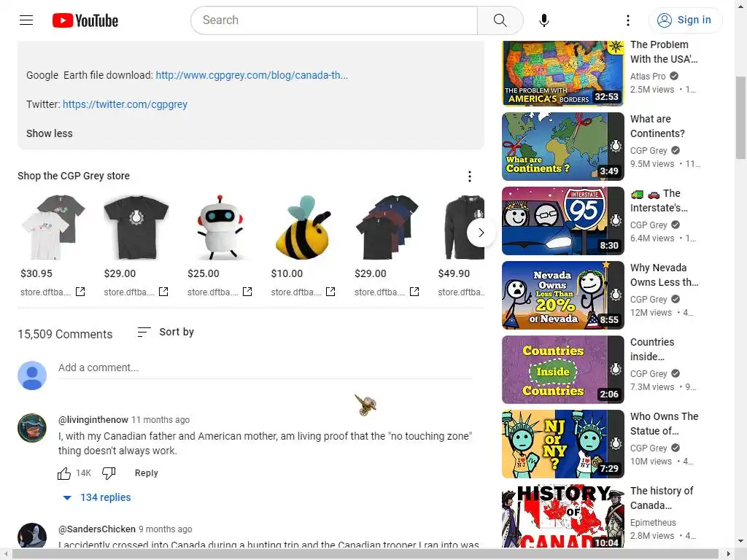Screen dimensions: 747x560
Task: Click the '15,509 Comments' count text
Action: [x=65, y=334]
